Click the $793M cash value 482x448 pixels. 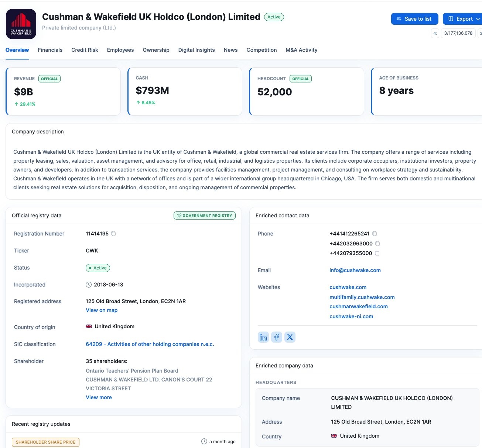pos(152,91)
